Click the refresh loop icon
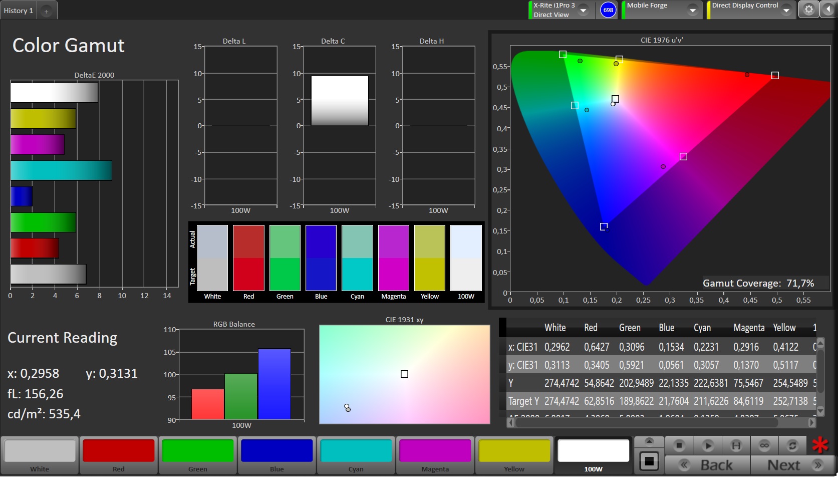The height and width of the screenshot is (504, 838). (792, 445)
